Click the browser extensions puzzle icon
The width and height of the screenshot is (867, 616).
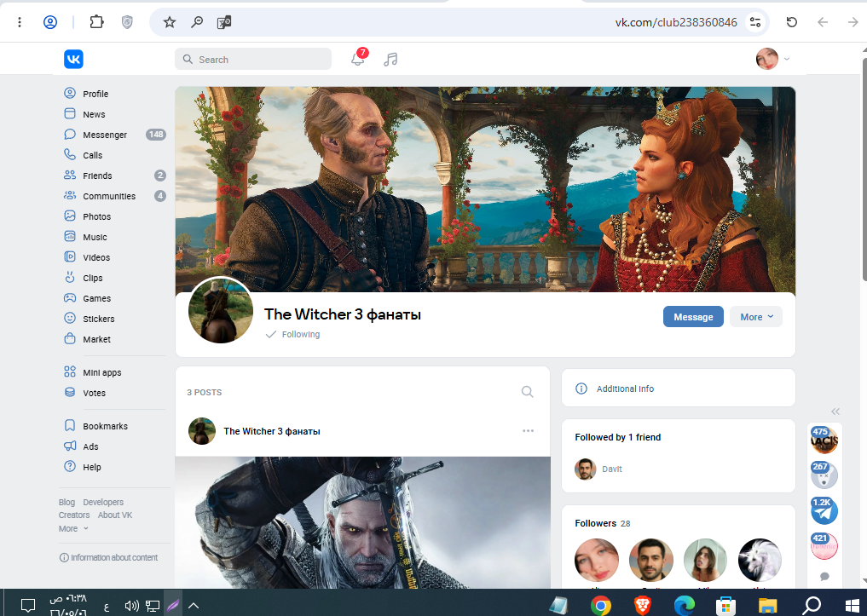point(97,22)
